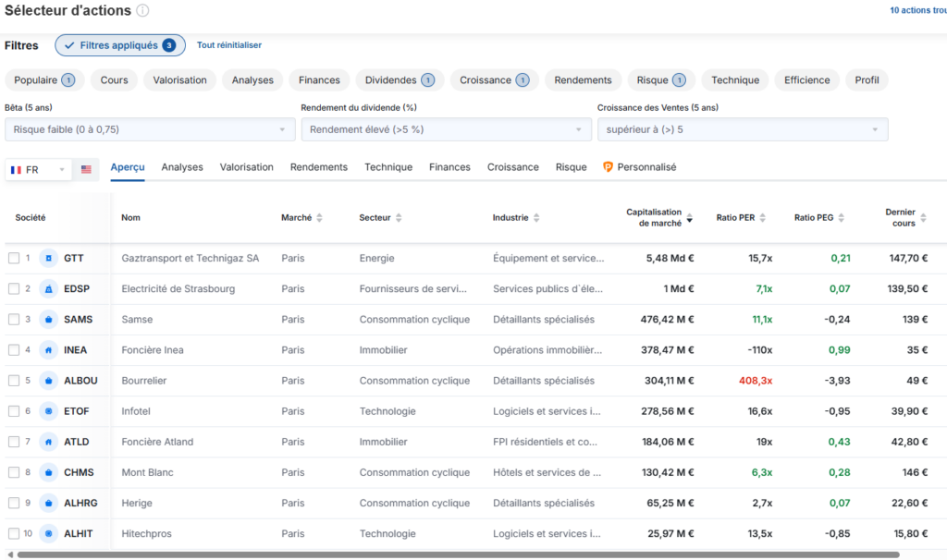Sort by the Marché column arrows
Image resolution: width=947 pixels, height=560 pixels.
click(x=319, y=218)
